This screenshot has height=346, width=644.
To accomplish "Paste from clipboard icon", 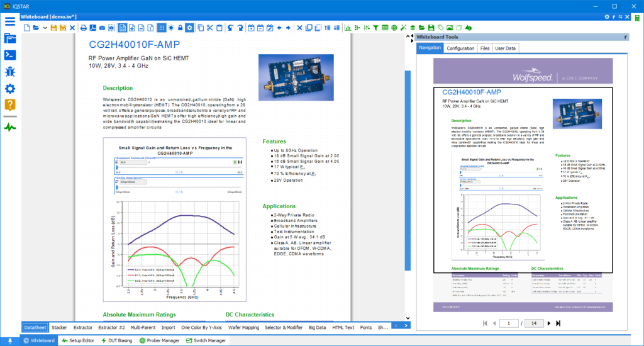I will [219, 28].
